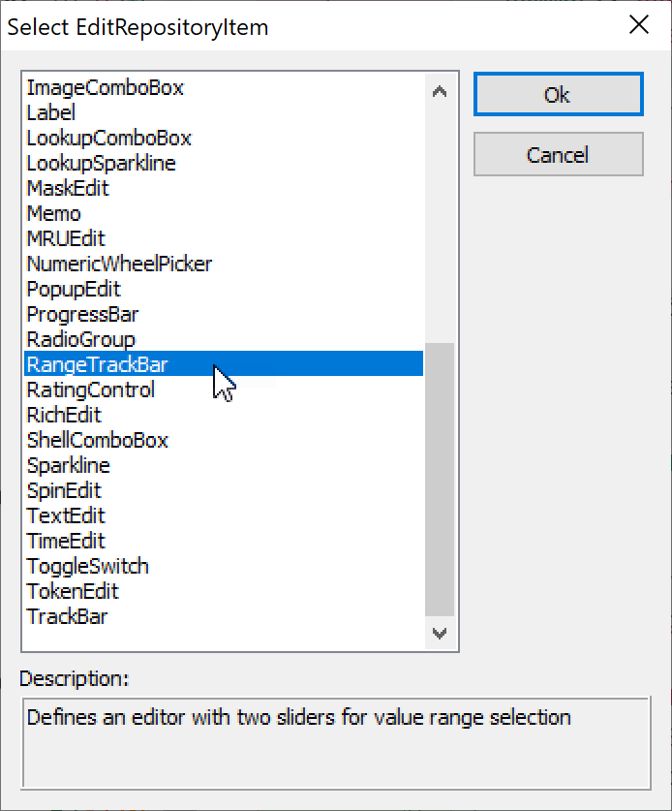The image size is (672, 811).
Task: Choose Memo from the editor list
Action: (x=54, y=214)
